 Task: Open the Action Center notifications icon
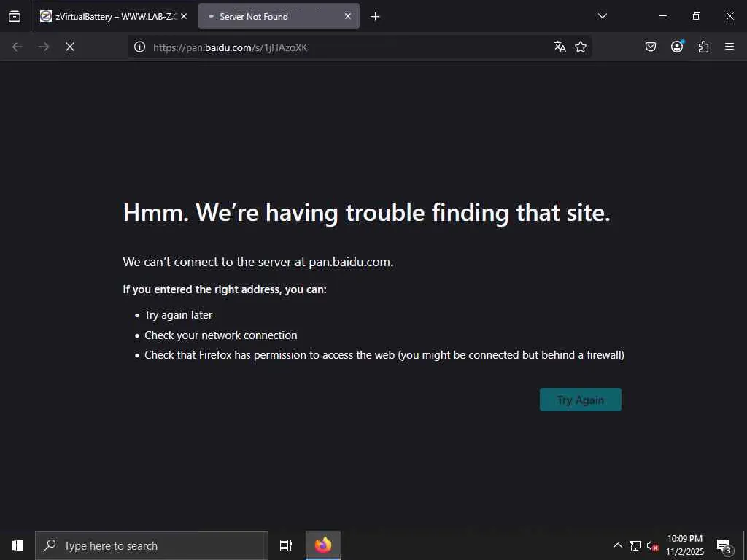pyautogui.click(x=724, y=545)
